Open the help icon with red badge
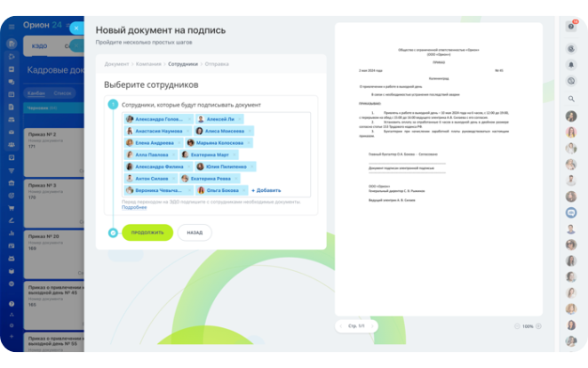This screenshot has height=368, width=588. 571,27
